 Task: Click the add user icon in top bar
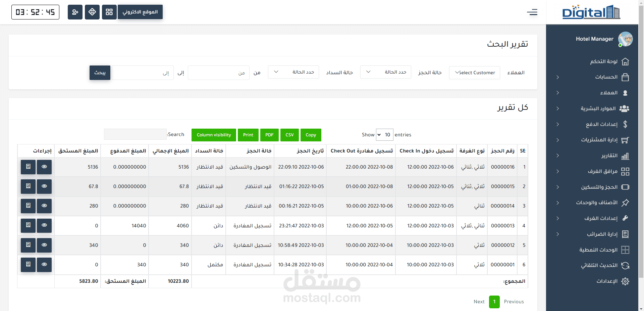tap(75, 12)
